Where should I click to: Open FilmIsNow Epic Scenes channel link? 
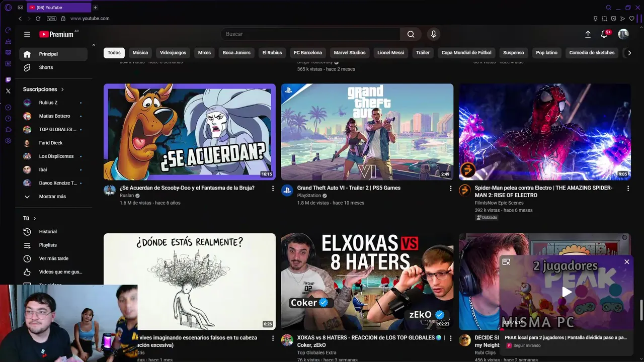pyautogui.click(x=499, y=203)
